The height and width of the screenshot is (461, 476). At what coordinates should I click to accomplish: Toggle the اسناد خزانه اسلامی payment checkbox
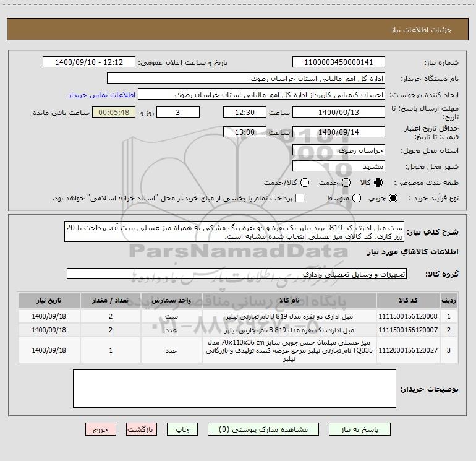[x=300, y=198]
